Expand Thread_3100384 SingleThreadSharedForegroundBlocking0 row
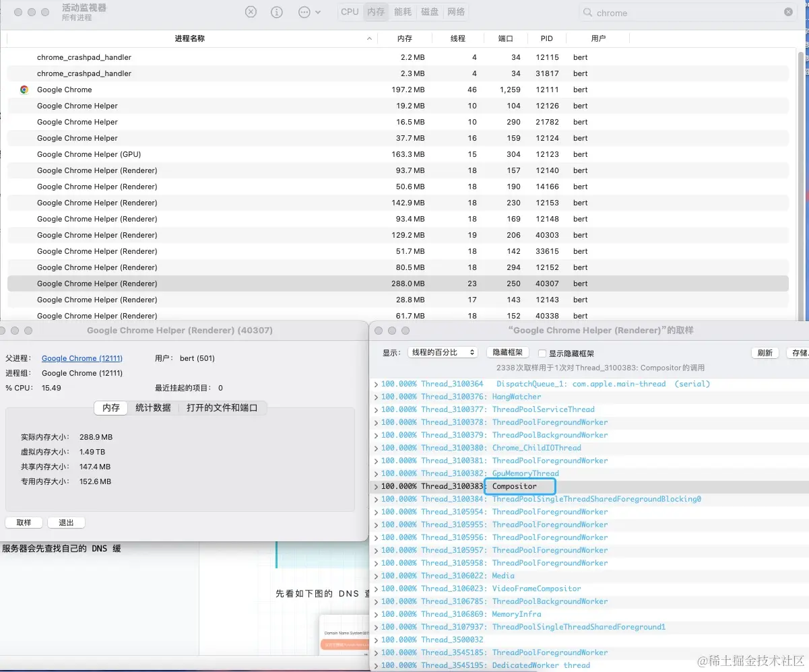 coord(377,499)
